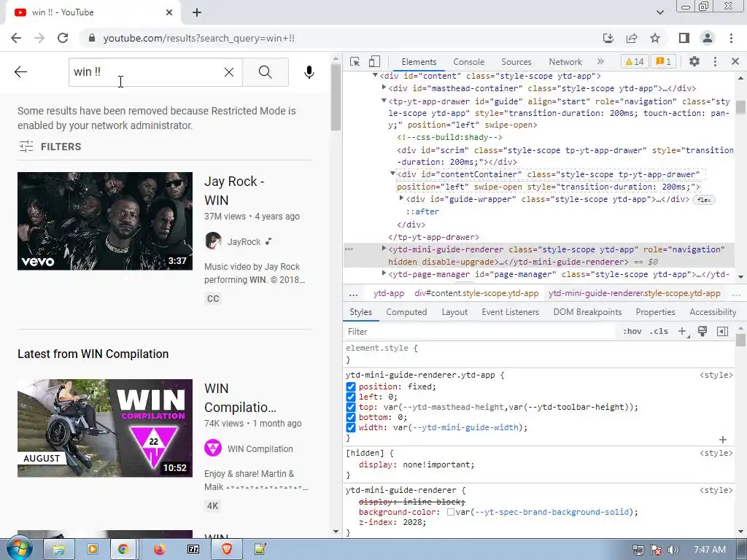Select div#content breadcrumb
The width and height of the screenshot is (747, 560).
pyautogui.click(x=476, y=293)
